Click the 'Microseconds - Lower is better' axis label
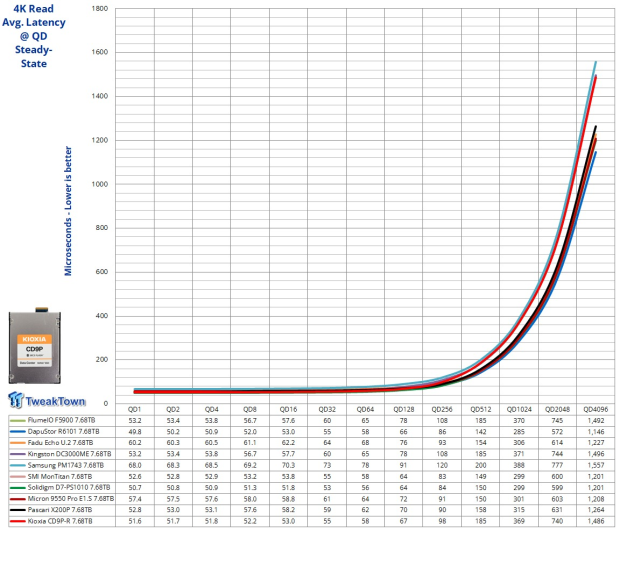Image resolution: width=620 pixels, height=568 pixels. [68, 211]
